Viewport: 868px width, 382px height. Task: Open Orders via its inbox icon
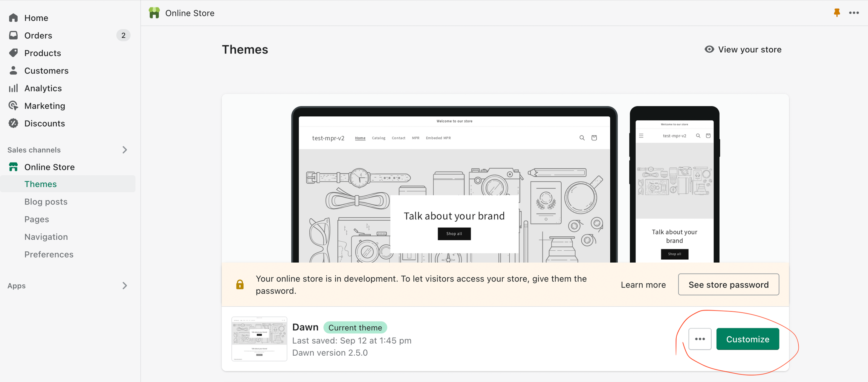pyautogui.click(x=14, y=35)
